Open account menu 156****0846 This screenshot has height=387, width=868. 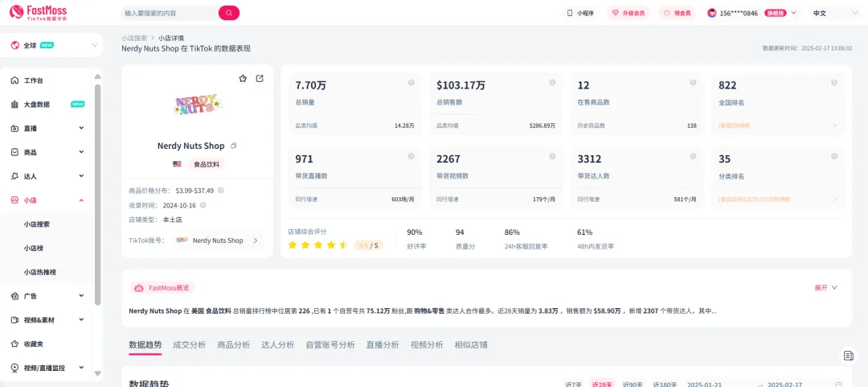pos(751,13)
